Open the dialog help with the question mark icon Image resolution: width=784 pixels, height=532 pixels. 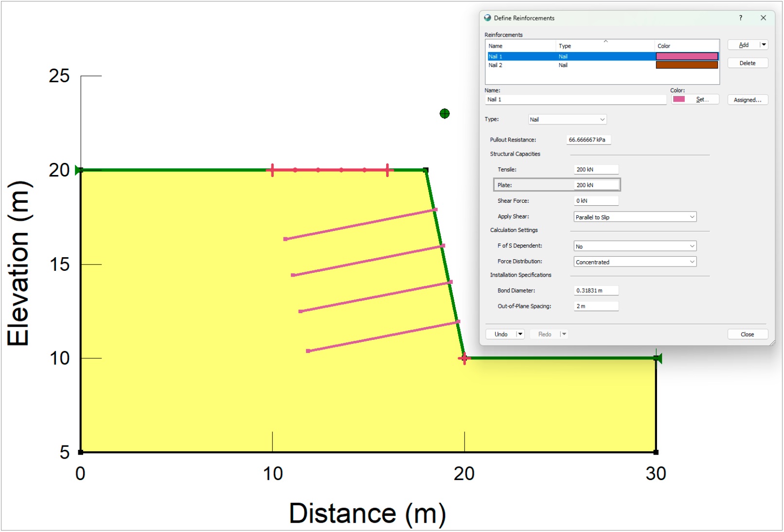740,18
